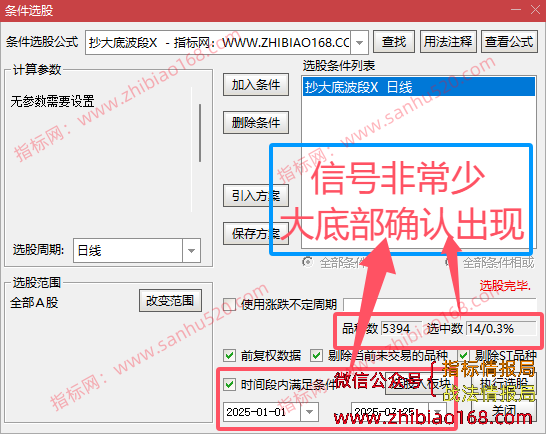The image size is (546, 434).
Task: Expand the 条件选股公式 formula dropdown
Action: click(359, 43)
